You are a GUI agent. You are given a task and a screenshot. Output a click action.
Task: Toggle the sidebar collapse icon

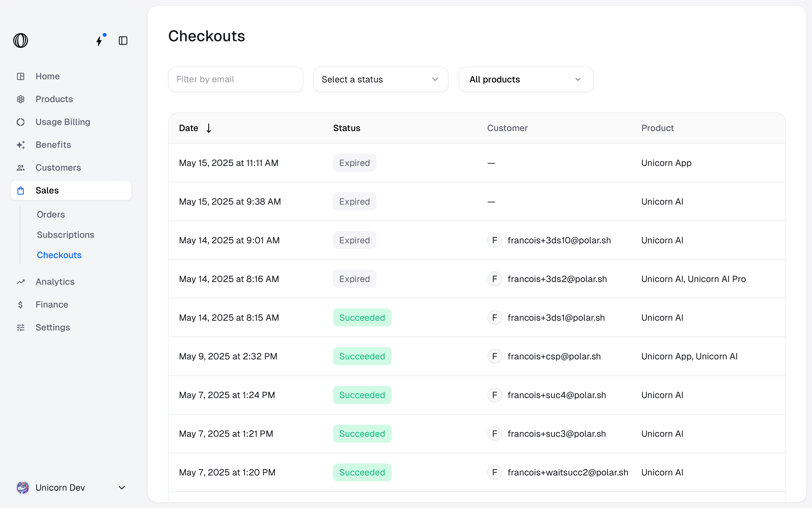(123, 41)
